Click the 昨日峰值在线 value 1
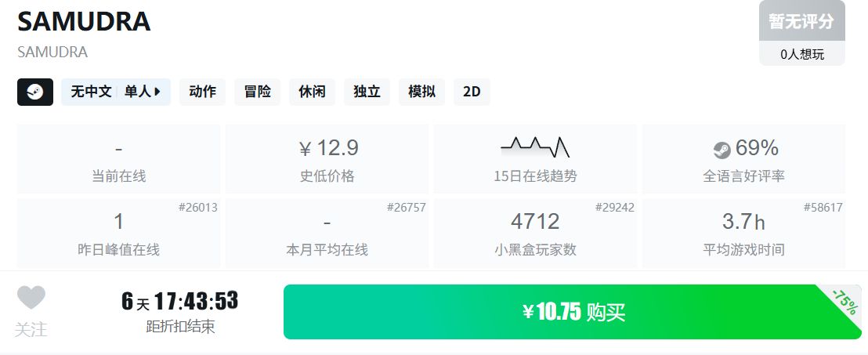The width and height of the screenshot is (868, 355). point(118,222)
